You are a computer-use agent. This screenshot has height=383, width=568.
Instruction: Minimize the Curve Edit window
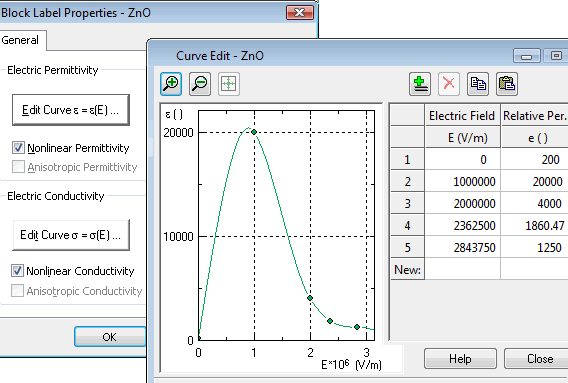click(x=527, y=56)
